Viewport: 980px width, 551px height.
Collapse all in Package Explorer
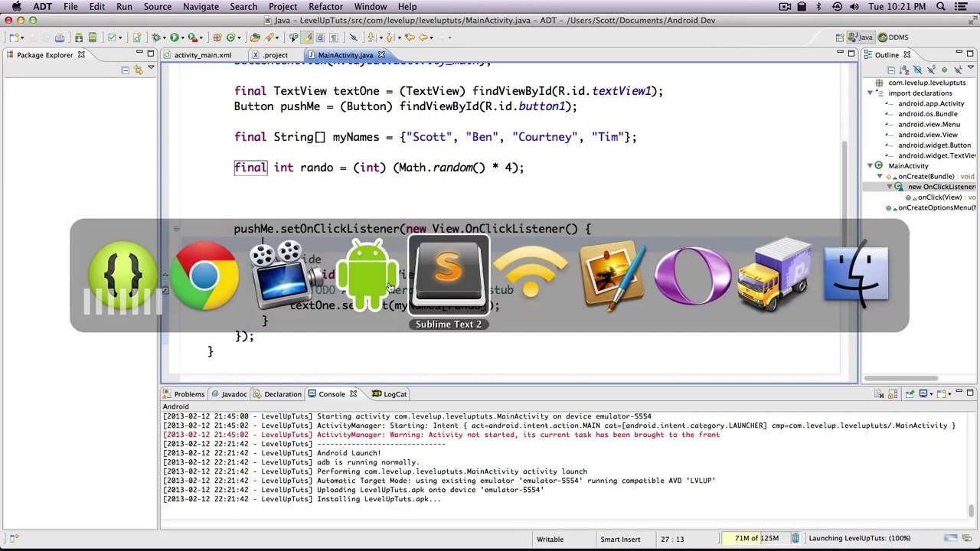point(125,70)
